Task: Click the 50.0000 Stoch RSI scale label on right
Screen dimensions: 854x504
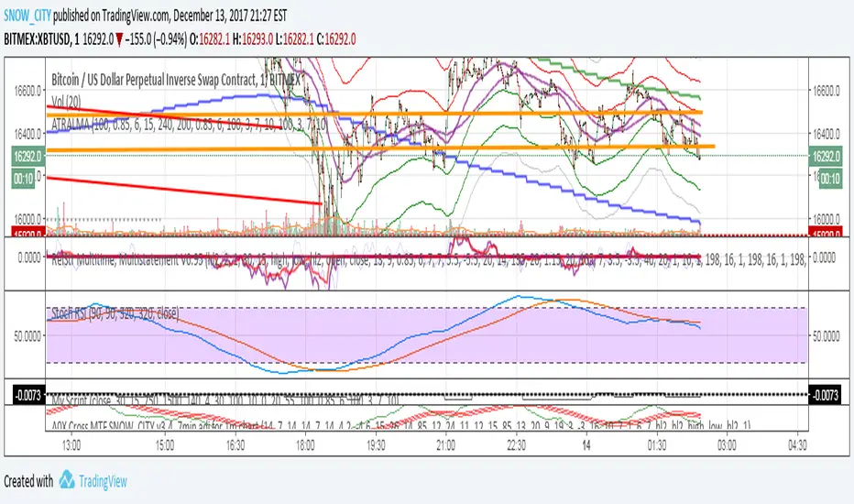Action: click(827, 336)
